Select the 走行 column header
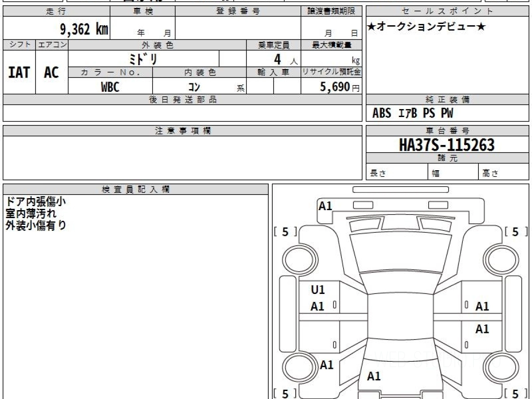 (56, 12)
